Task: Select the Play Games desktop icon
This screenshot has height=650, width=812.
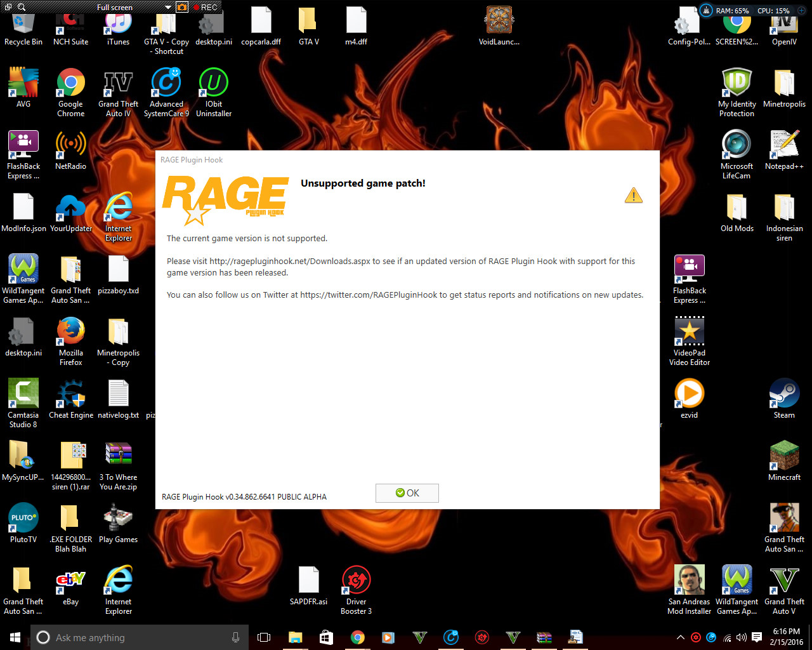Action: (x=118, y=524)
